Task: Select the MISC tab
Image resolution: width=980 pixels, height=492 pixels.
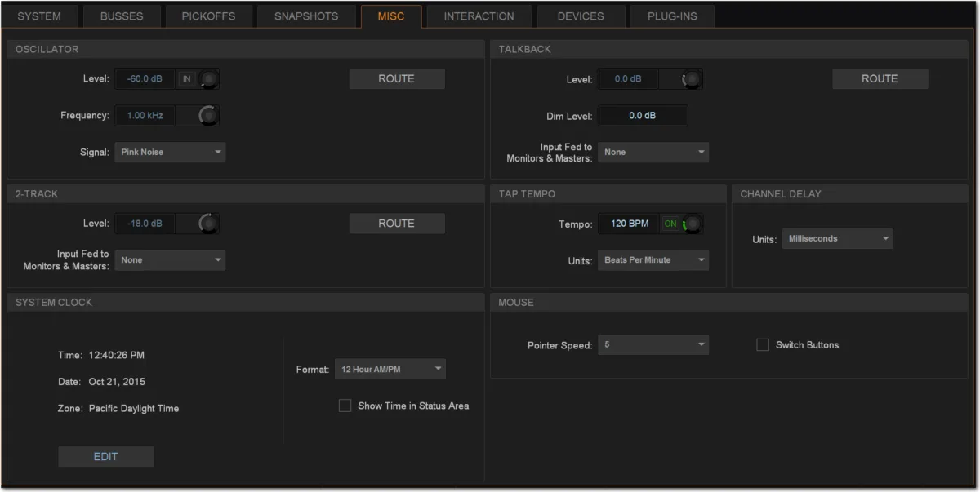Action: 391,16
